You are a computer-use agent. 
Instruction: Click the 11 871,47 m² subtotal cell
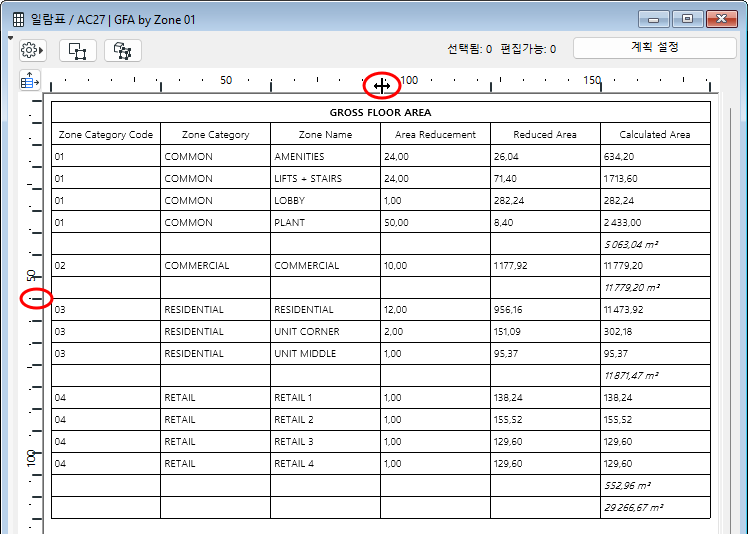tap(655, 376)
